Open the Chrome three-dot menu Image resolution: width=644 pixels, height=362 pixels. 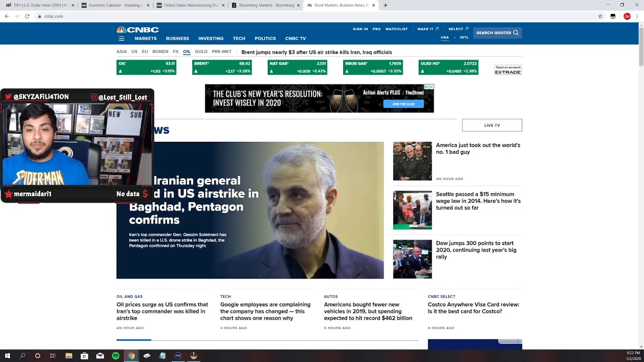(x=637, y=16)
